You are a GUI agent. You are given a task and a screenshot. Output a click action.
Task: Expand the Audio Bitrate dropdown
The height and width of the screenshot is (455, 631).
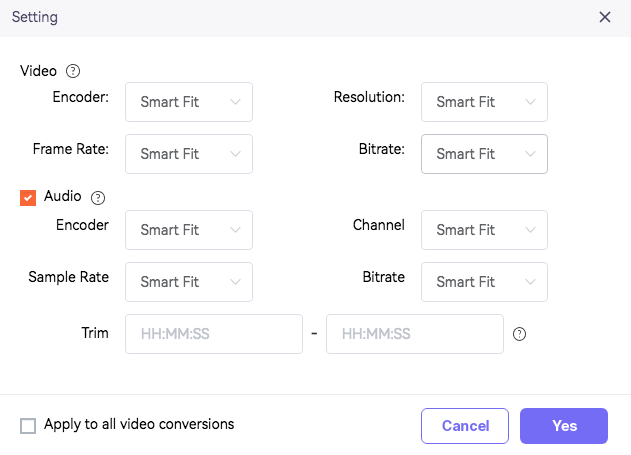(x=484, y=282)
